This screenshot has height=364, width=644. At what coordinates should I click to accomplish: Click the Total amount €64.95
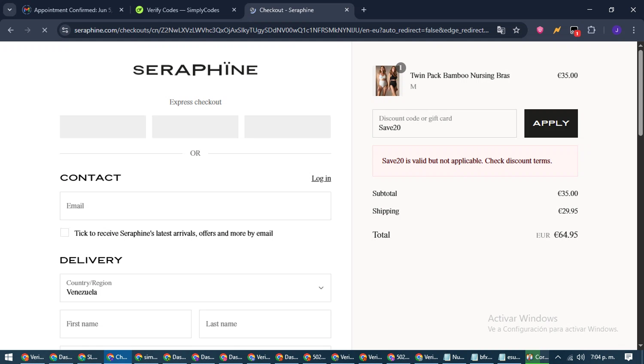click(x=566, y=235)
